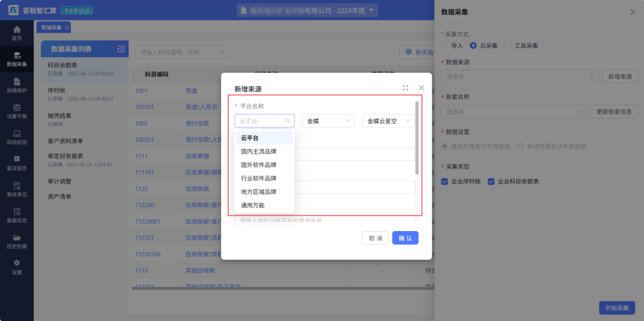Screen dimensions: 644x321
Task: Select 审定财务报表 in the collection list
Action: point(85,160)
